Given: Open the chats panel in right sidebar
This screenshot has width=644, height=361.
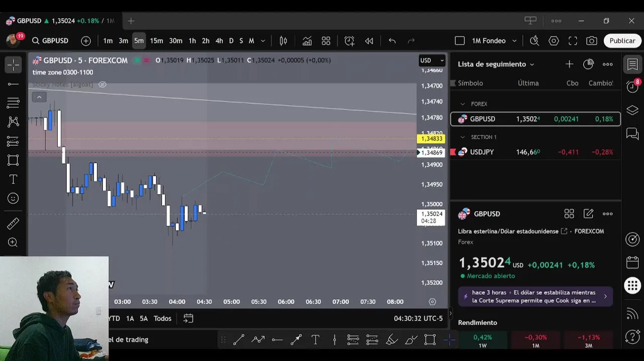Looking at the screenshot, I should (632, 134).
